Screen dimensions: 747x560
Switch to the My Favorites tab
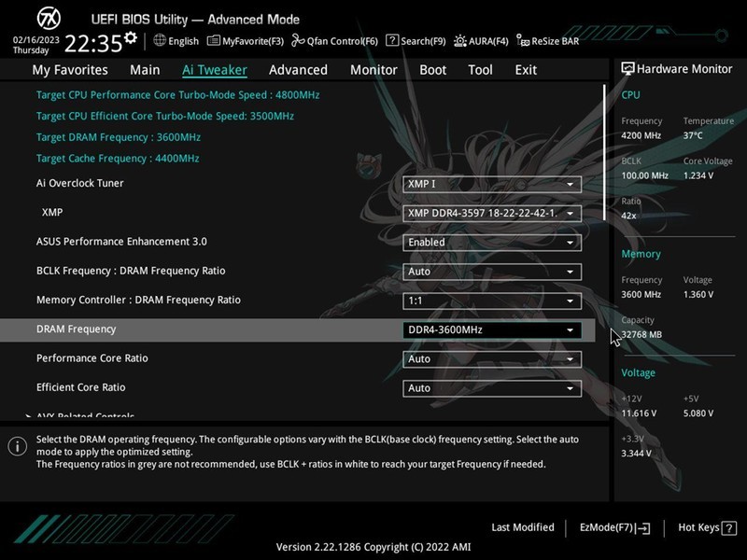tap(70, 70)
